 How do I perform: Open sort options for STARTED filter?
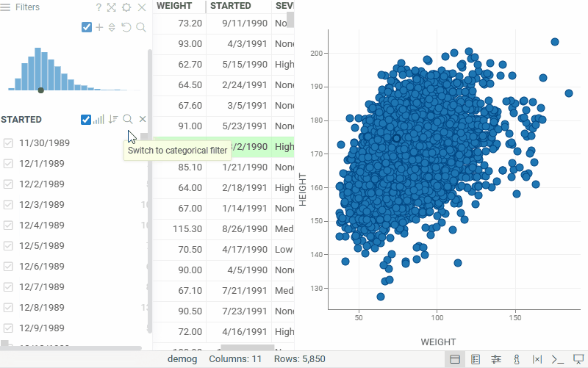(113, 119)
